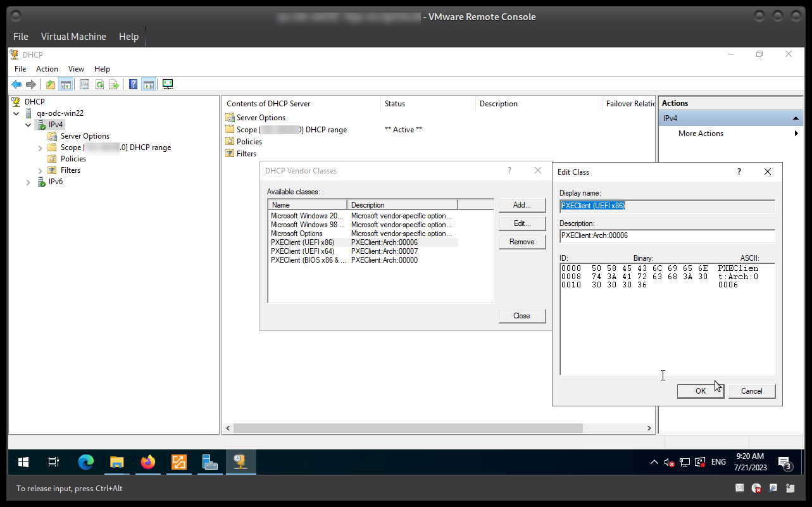812x507 pixels.
Task: Click the Up One Level folder icon
Action: (x=50, y=84)
